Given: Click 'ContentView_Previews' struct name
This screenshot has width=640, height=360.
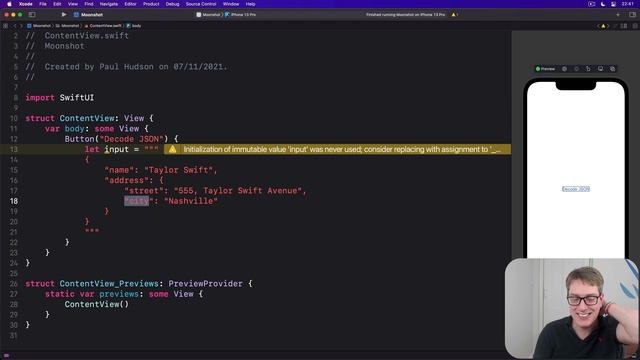Looking at the screenshot, I should pyautogui.click(x=109, y=283).
